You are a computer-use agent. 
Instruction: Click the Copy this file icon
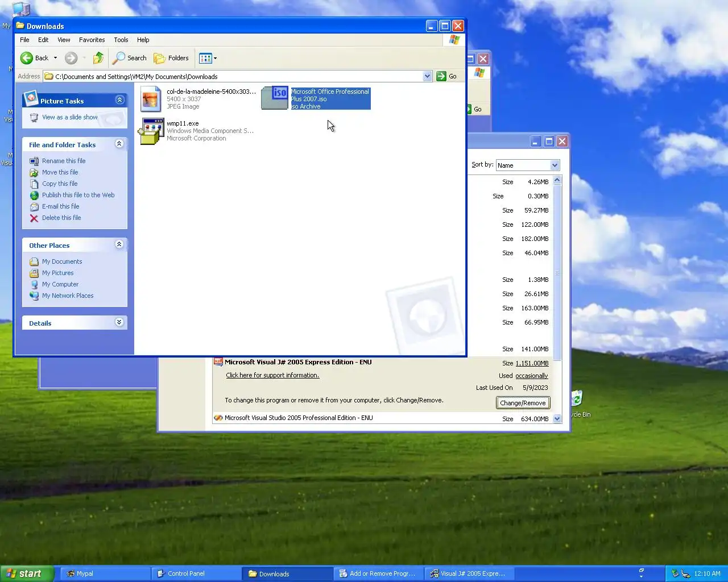click(34, 184)
